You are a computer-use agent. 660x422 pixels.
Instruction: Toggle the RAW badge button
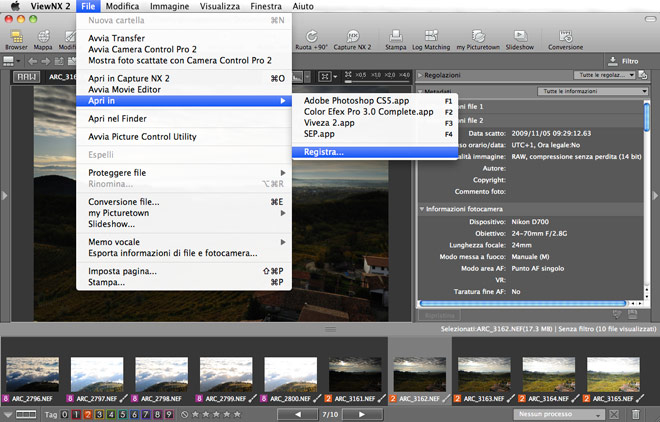(27, 77)
